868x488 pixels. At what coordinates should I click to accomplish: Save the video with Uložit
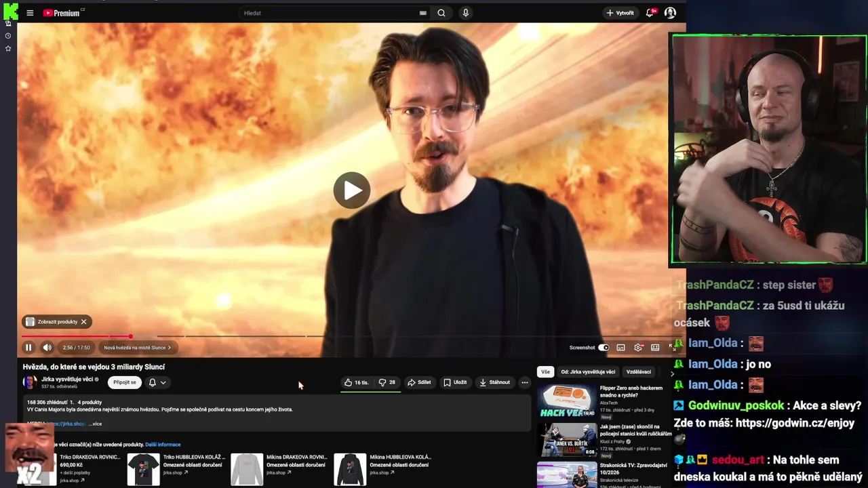(x=455, y=382)
